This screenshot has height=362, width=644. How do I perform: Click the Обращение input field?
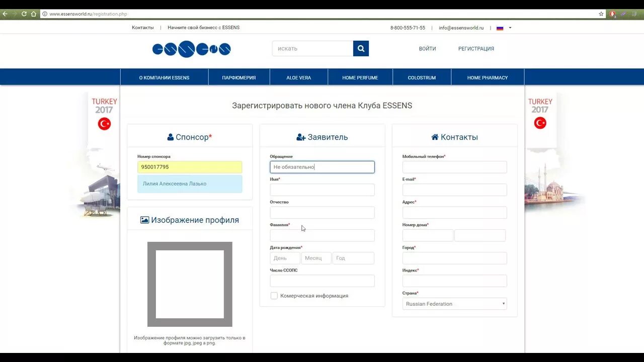click(x=322, y=167)
